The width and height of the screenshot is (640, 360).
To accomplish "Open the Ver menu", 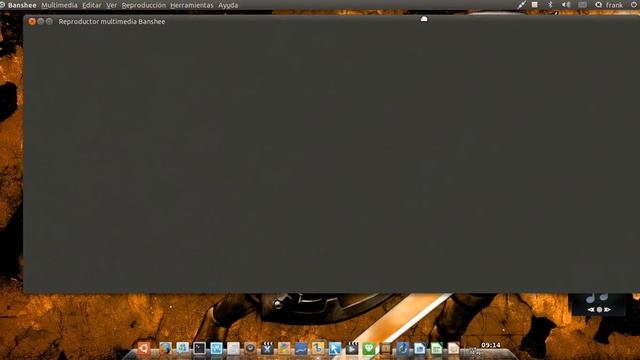I will 111,5.
